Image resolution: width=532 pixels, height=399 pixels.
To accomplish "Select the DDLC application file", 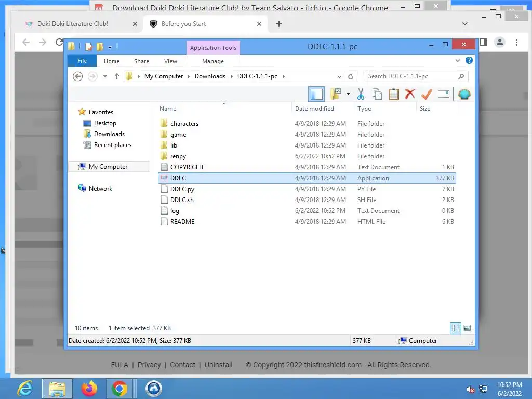I will [307, 178].
